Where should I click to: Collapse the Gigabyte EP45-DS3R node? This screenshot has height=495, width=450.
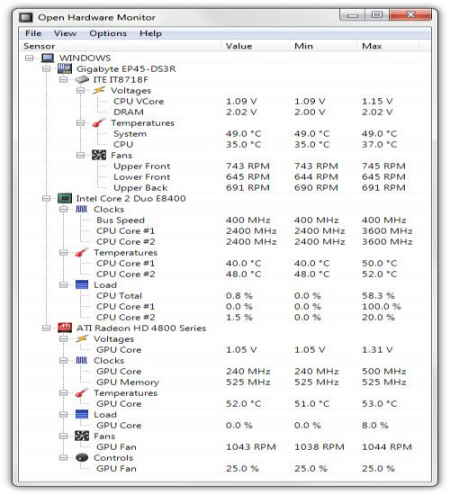[46, 69]
